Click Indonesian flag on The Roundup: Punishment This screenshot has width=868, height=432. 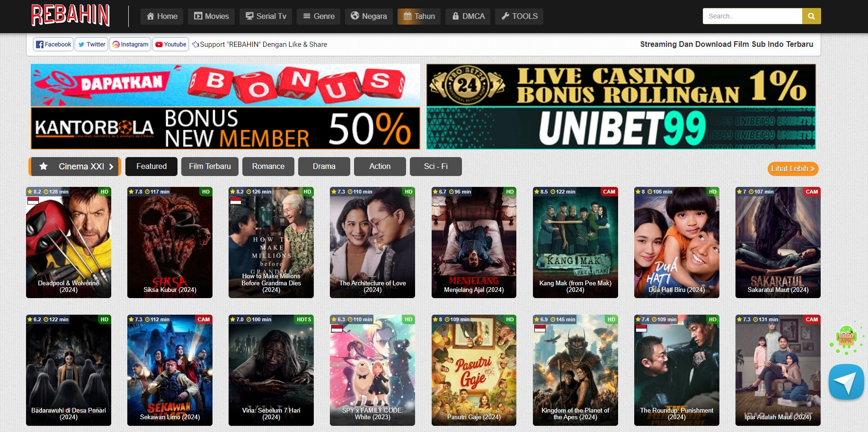[641, 328]
